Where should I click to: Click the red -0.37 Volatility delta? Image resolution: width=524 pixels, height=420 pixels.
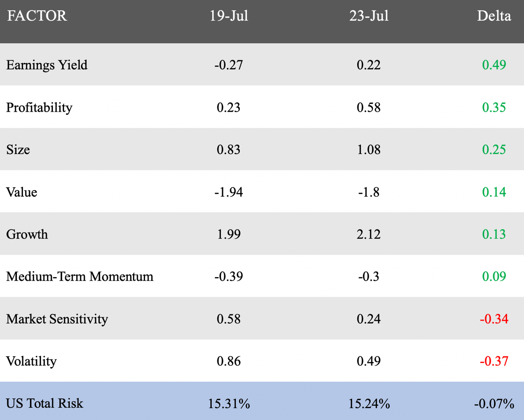[x=494, y=361]
